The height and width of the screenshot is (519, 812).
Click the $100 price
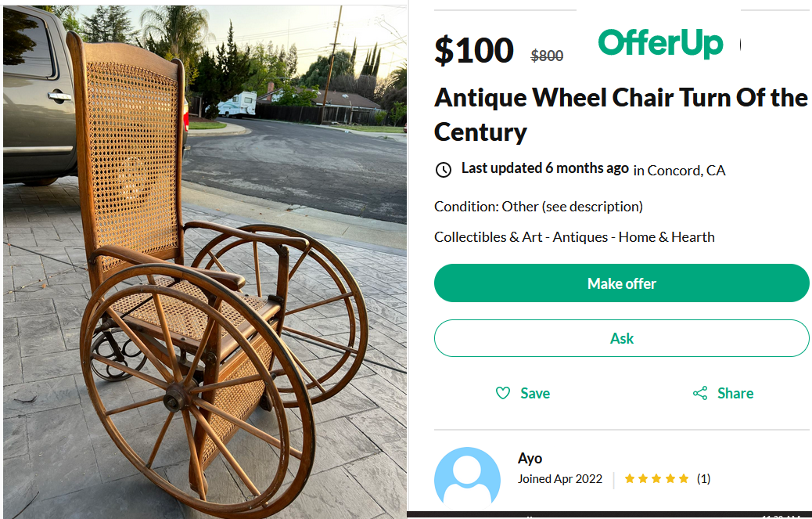(x=474, y=50)
